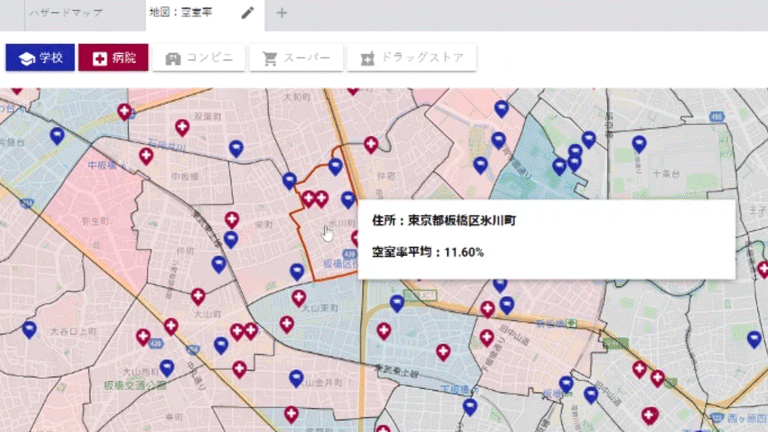
Task: Toggle off the 学校 school layer
Action: 41,58
